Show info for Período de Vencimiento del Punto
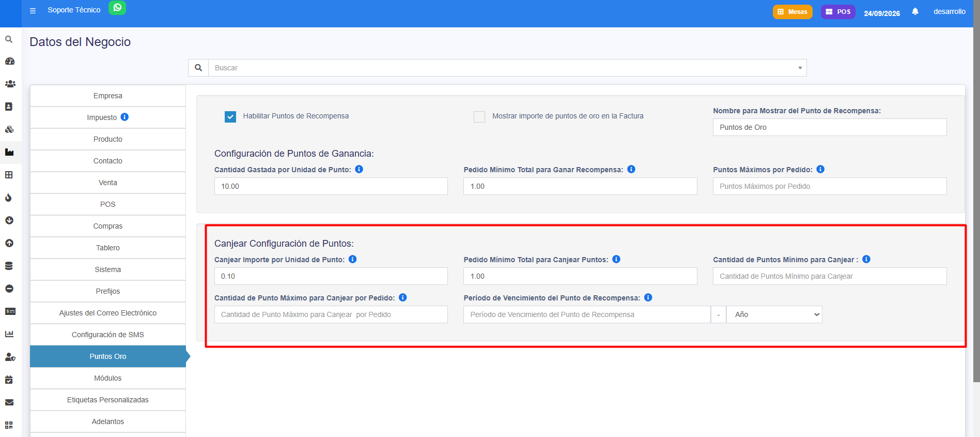The width and height of the screenshot is (980, 437). pyautogui.click(x=648, y=297)
